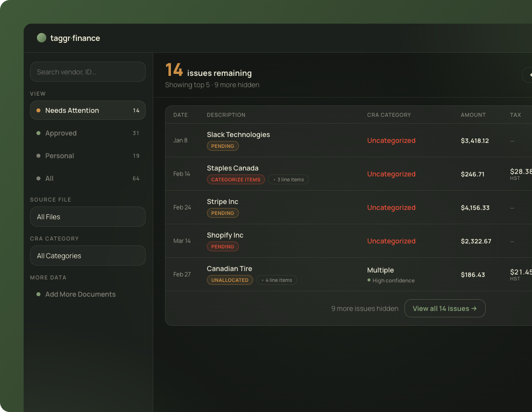Click PENDING badge under Slack Technologies
Image resolution: width=532 pixels, height=412 pixels.
pyautogui.click(x=223, y=146)
